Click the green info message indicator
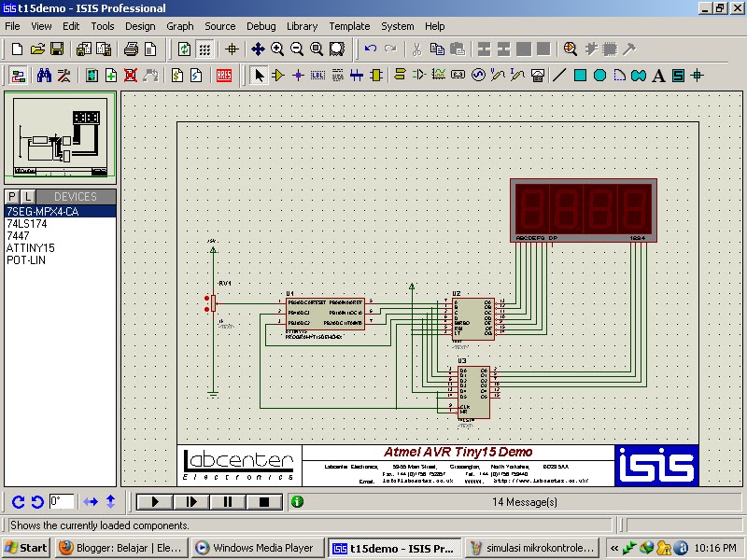 [x=296, y=501]
